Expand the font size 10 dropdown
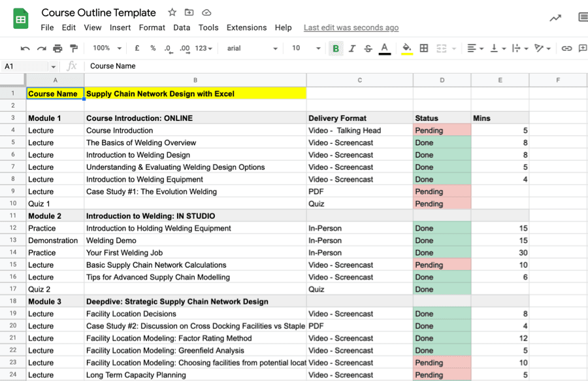This screenshot has width=588, height=381. point(306,48)
